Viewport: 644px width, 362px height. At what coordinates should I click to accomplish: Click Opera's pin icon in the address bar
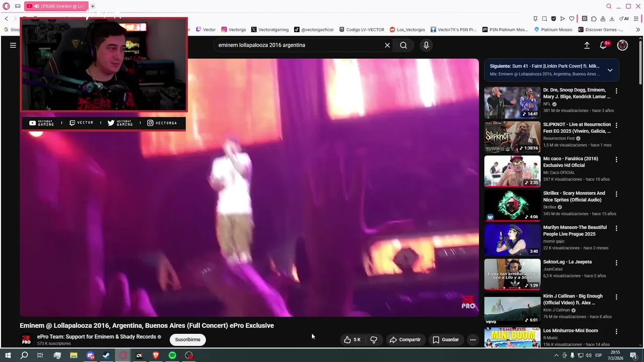535,19
